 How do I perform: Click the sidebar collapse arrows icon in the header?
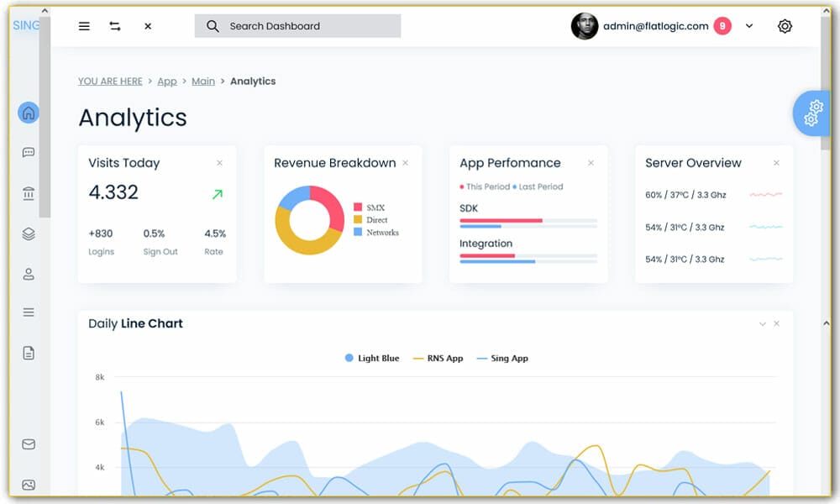coord(115,26)
